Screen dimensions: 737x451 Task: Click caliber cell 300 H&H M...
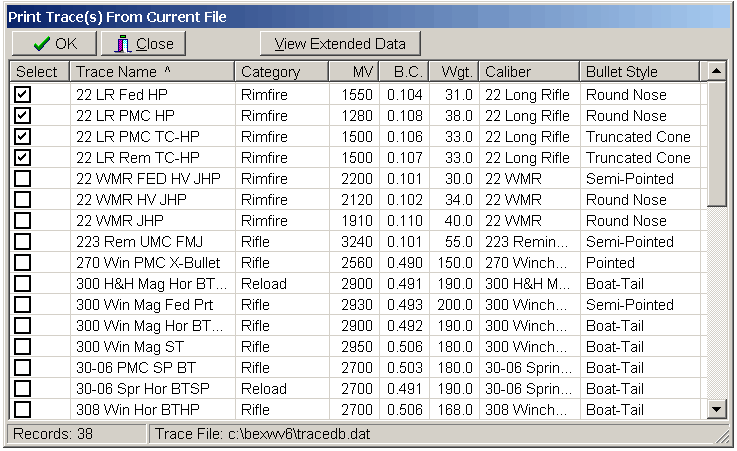(x=527, y=283)
